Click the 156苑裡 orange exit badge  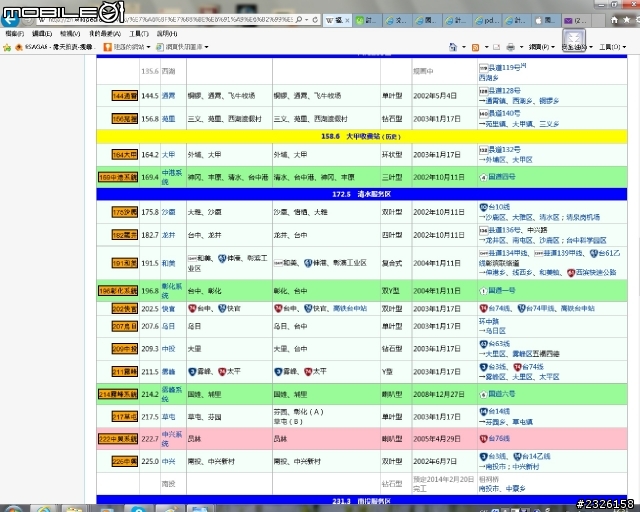tap(124, 118)
